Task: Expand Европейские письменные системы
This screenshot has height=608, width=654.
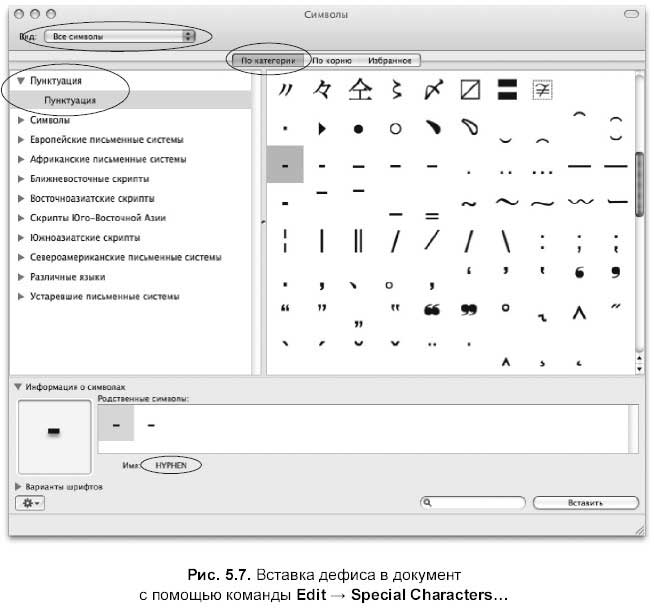Action: pyautogui.click(x=20, y=140)
